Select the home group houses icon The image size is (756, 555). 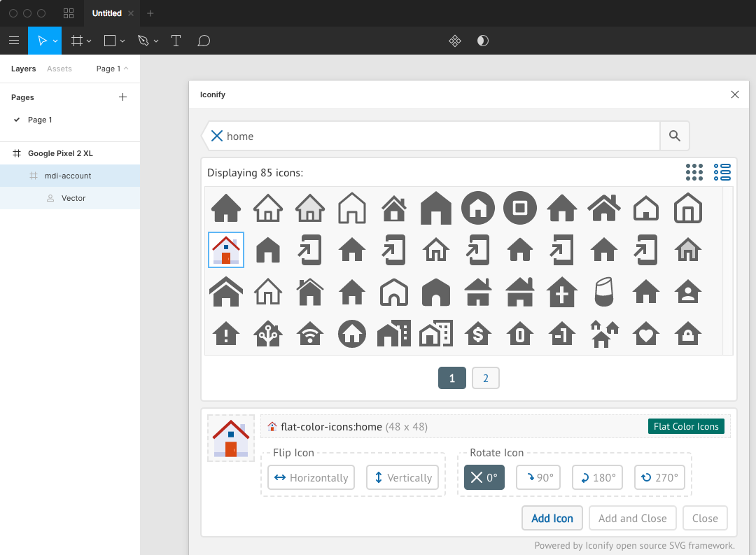pyautogui.click(x=603, y=334)
